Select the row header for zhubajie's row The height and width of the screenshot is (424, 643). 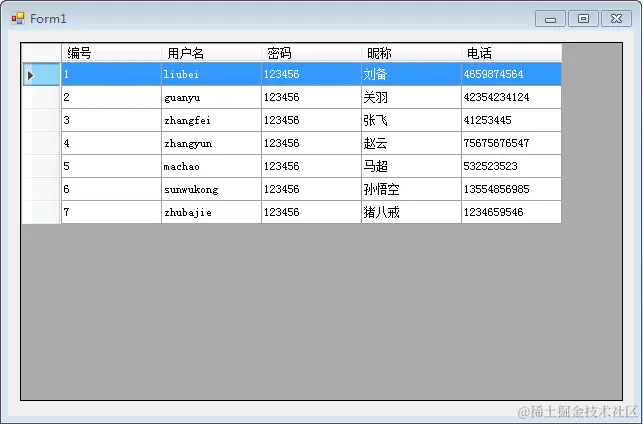(41, 212)
